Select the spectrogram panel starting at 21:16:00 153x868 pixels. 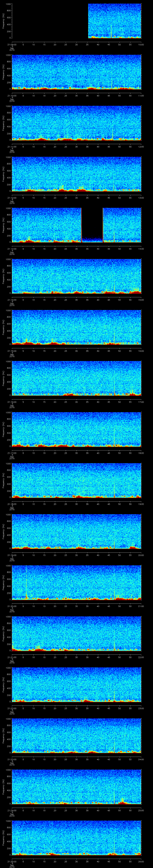[76, 378]
